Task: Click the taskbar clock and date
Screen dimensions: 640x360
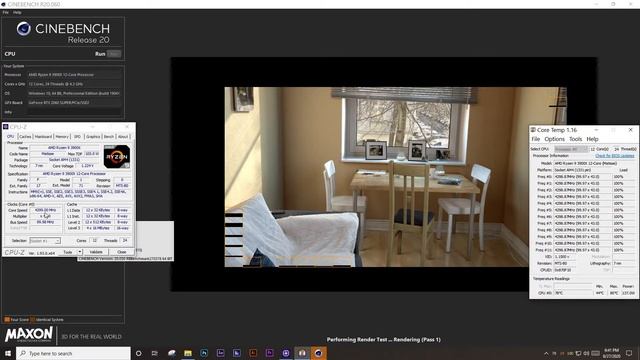Action: click(611, 353)
